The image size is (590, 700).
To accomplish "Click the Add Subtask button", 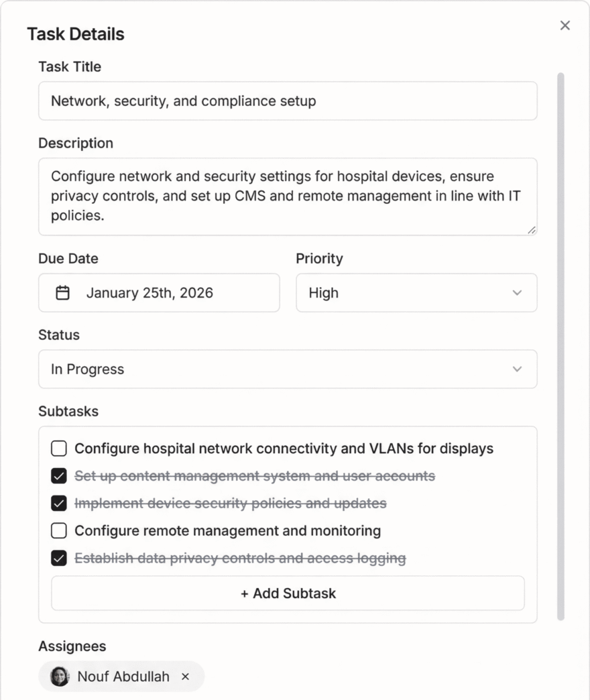I will click(x=288, y=593).
